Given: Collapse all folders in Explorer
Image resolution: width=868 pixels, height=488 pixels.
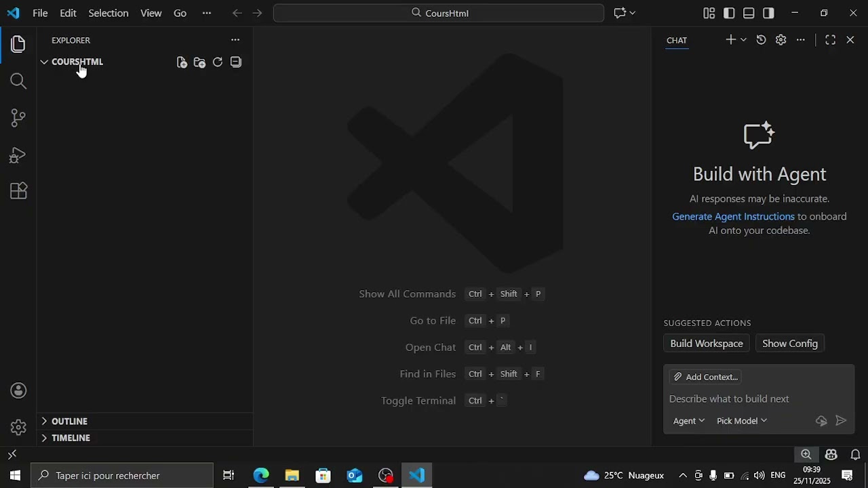Looking at the screenshot, I should click(x=236, y=62).
